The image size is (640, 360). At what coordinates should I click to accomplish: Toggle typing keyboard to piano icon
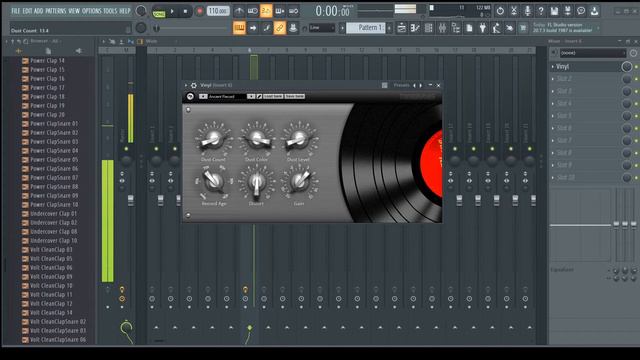point(239,28)
